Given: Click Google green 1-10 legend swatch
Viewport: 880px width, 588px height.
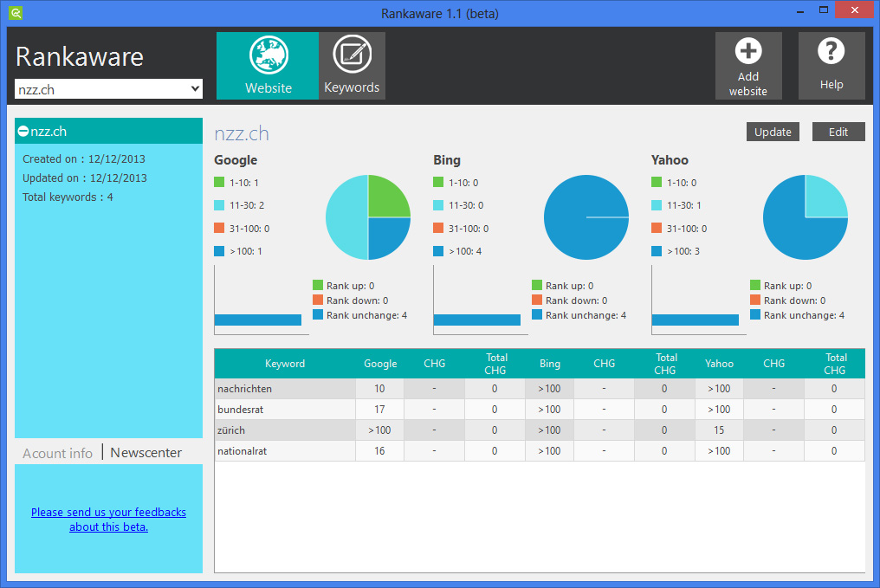Looking at the screenshot, I should [x=219, y=182].
